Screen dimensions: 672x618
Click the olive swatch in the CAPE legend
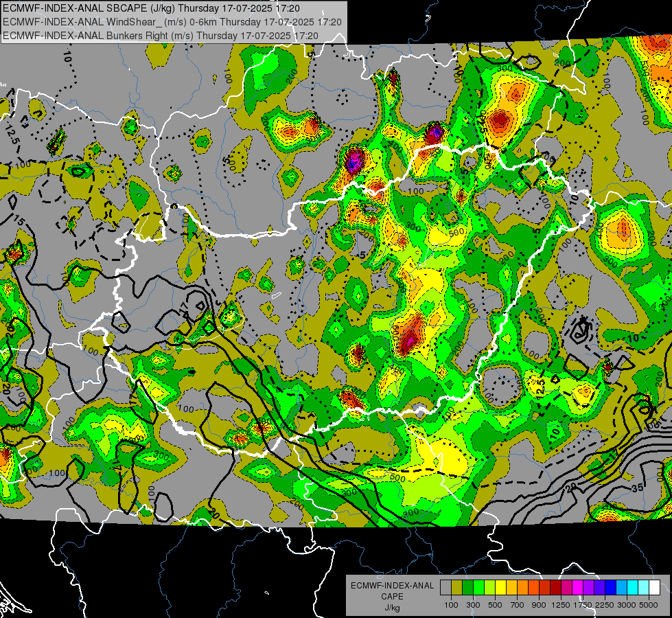(x=457, y=588)
